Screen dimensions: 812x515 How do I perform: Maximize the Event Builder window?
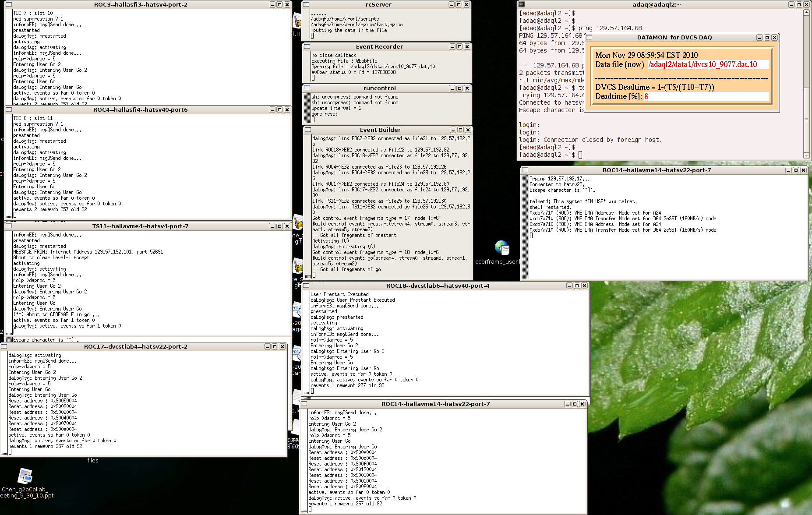[460, 130]
